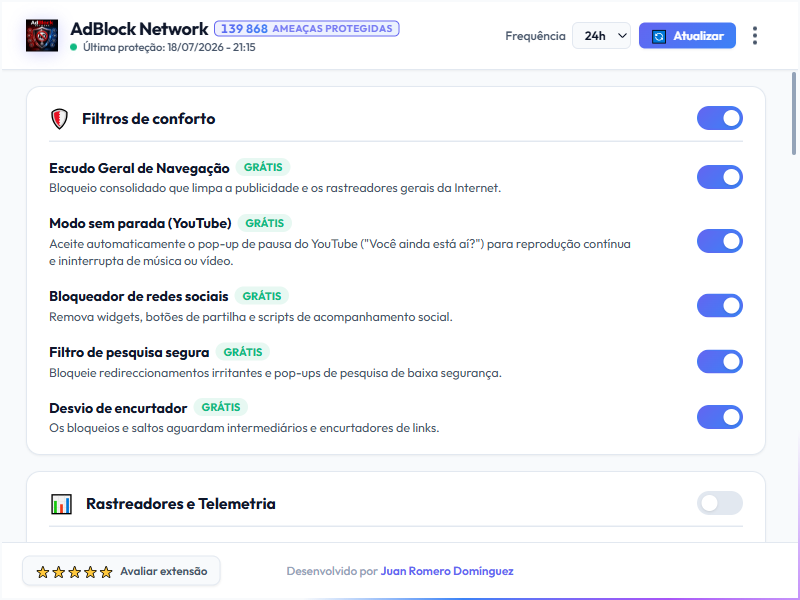The height and width of the screenshot is (600, 800).
Task: Open the three-dot more options menu
Action: coord(755,36)
